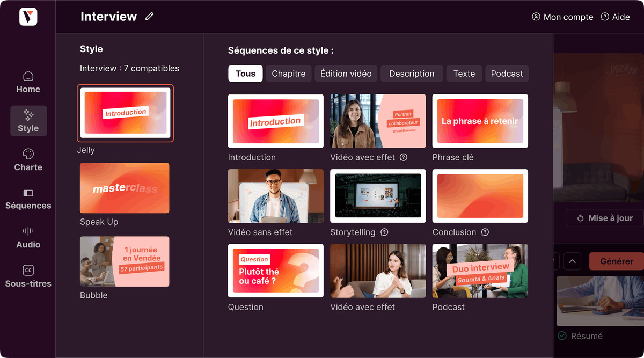Click the pencil icon beside Interview title

click(149, 17)
